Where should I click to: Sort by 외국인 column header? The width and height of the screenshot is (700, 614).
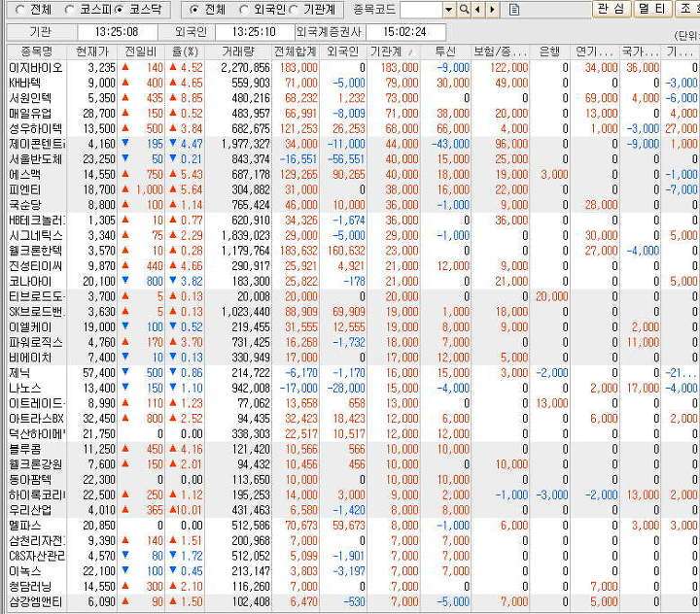coord(342,51)
